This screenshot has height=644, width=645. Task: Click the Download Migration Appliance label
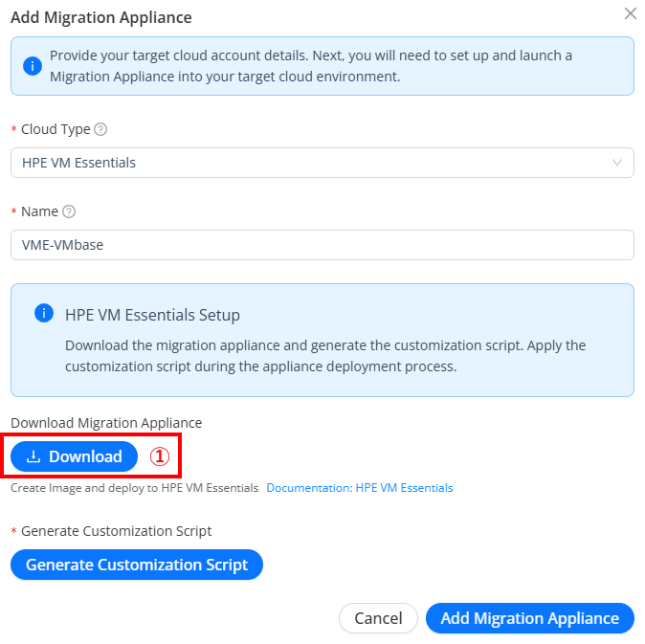click(x=106, y=423)
